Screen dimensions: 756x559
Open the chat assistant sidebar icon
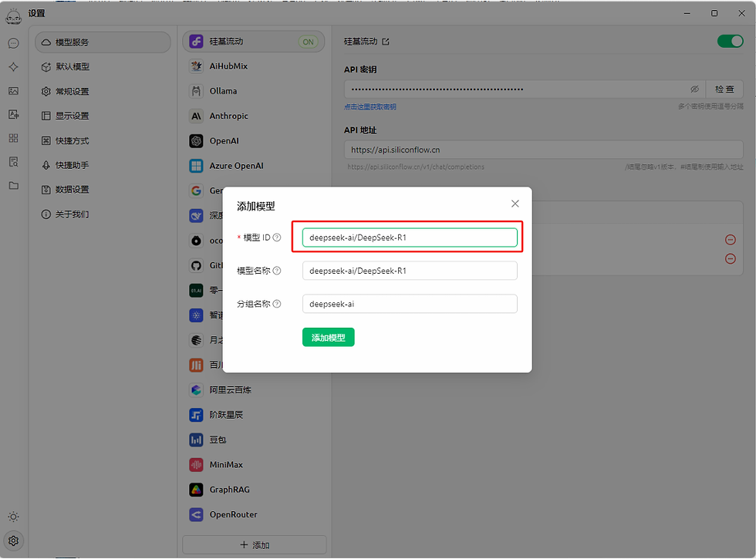tap(14, 43)
